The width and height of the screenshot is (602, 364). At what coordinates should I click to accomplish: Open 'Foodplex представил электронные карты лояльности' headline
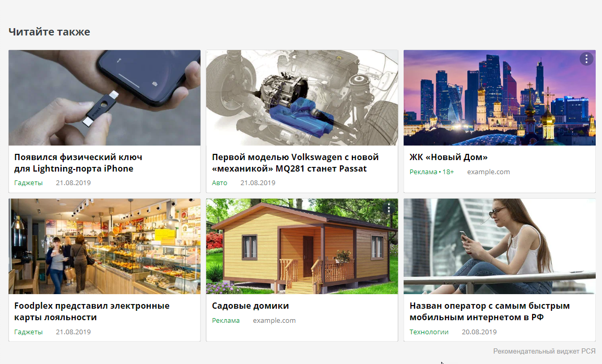tap(92, 311)
